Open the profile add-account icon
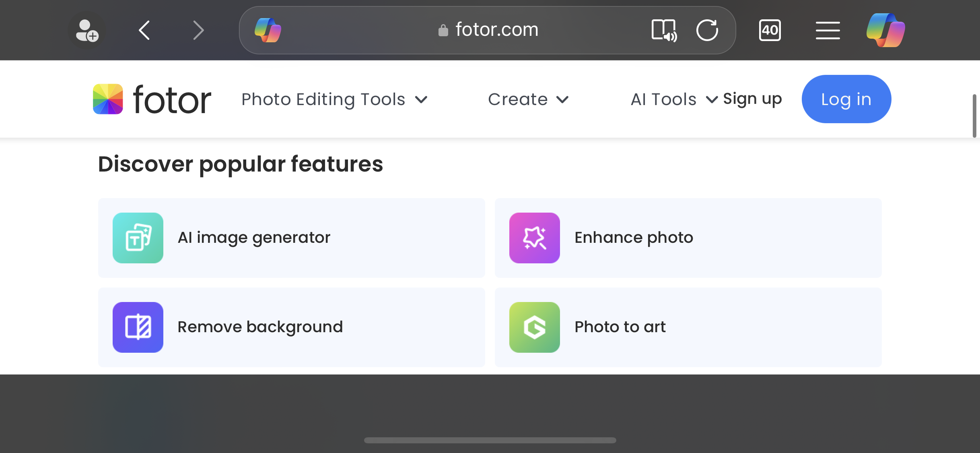The width and height of the screenshot is (980, 453). (87, 31)
